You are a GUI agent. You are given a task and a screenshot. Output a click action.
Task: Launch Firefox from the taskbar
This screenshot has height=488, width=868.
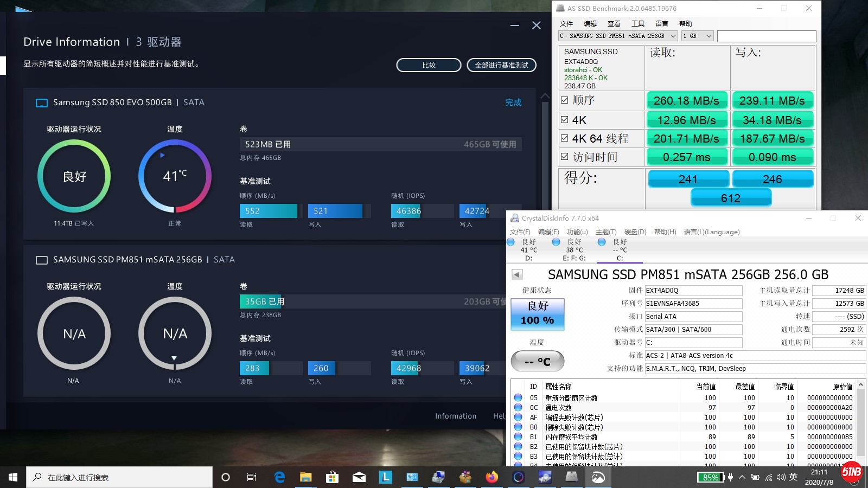coord(492,477)
